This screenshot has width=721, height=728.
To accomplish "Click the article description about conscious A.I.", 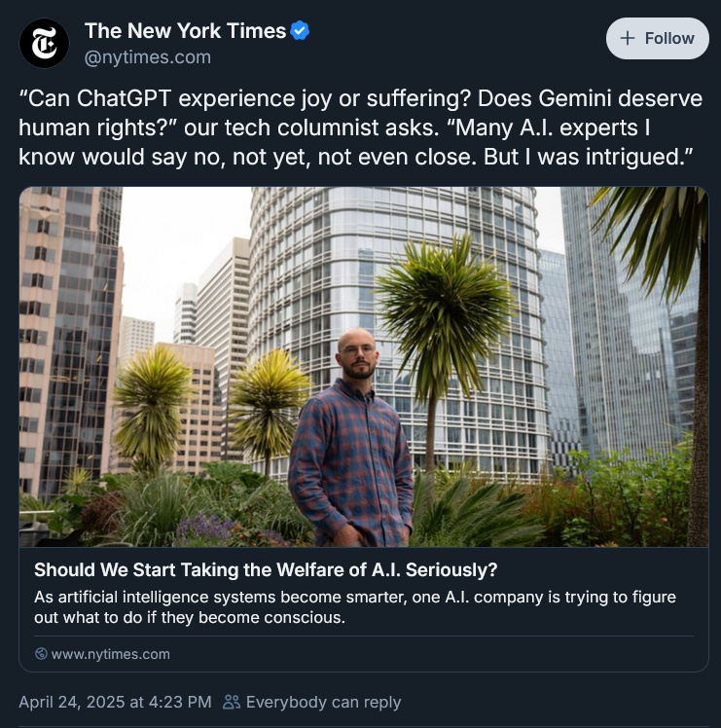I will click(x=354, y=607).
